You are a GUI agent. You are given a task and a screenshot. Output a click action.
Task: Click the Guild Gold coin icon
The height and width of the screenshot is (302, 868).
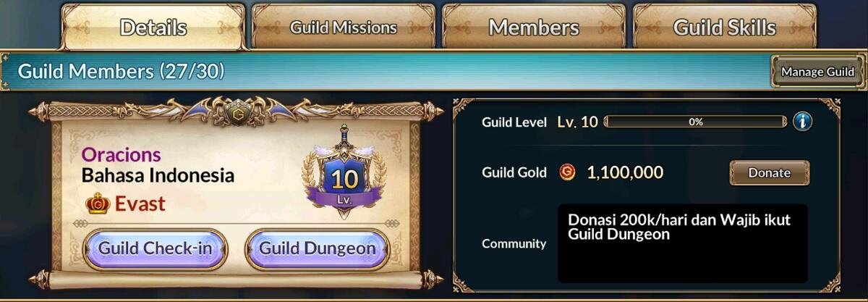click(x=568, y=172)
